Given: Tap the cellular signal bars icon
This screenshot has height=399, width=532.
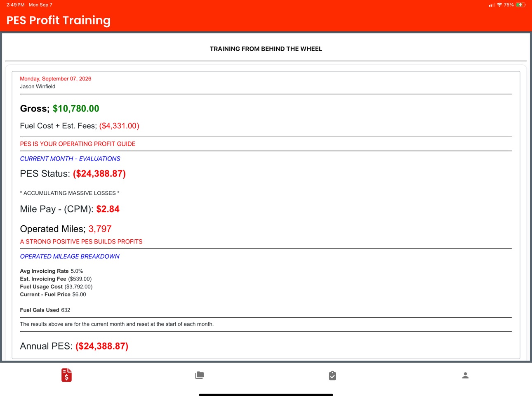Looking at the screenshot, I should 492,5.
